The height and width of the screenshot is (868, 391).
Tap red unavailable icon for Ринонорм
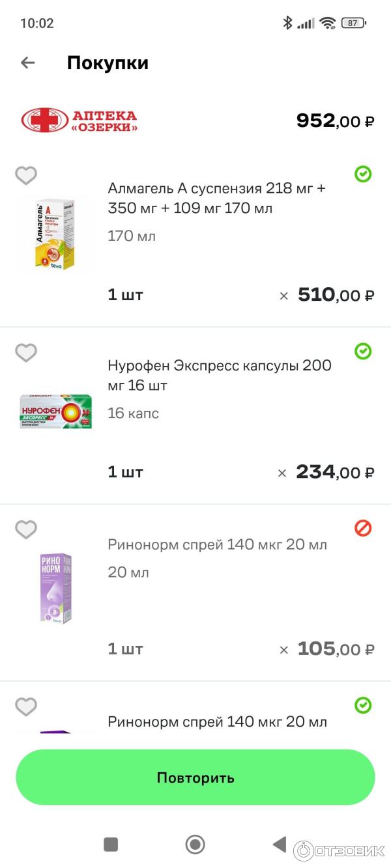coord(363,529)
